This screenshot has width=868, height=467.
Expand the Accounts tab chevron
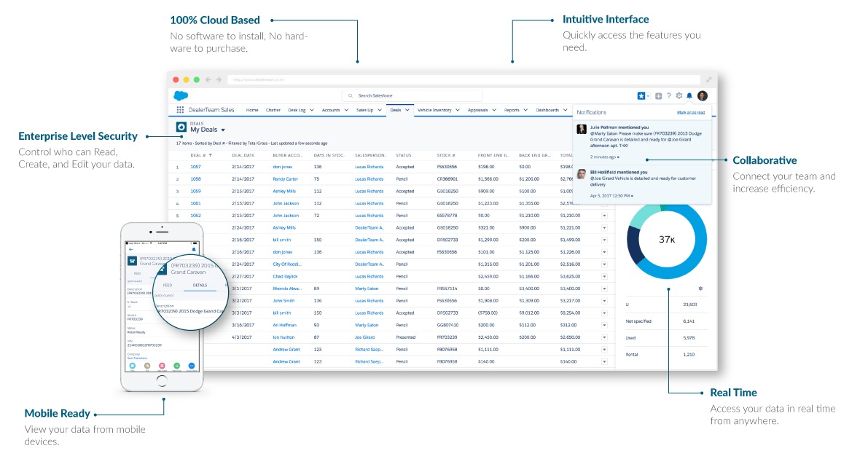tap(346, 110)
